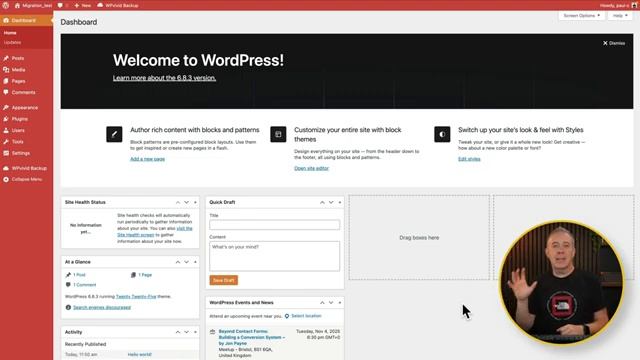The height and width of the screenshot is (360, 640).
Task: Open the Migration_test site home link
Action: coord(33,5)
